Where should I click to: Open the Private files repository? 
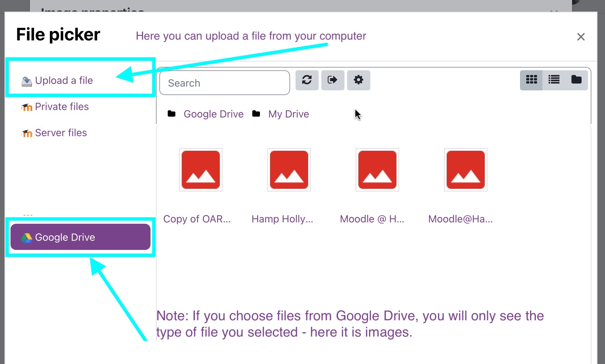pos(81,107)
